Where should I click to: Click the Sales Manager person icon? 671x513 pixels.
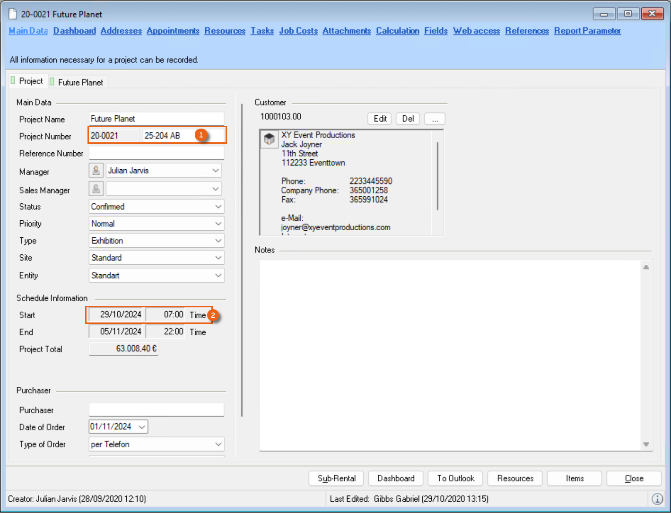point(97,188)
